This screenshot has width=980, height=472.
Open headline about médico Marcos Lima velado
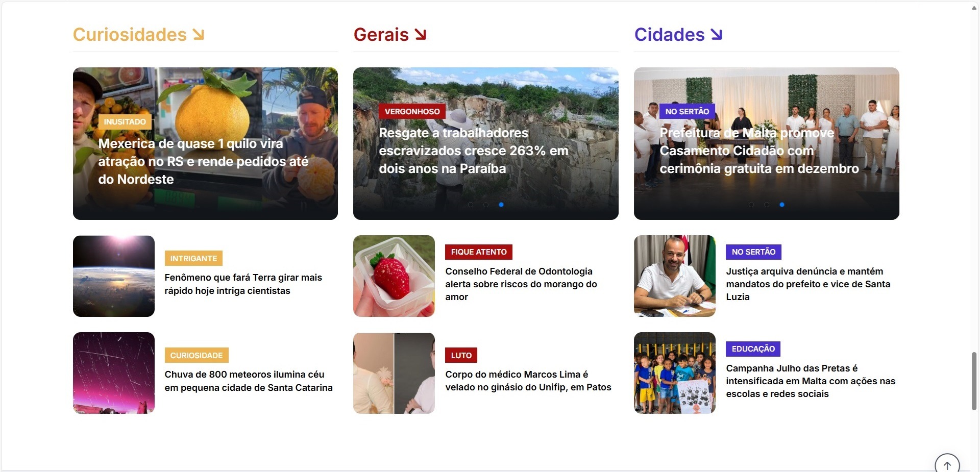[x=528, y=381]
